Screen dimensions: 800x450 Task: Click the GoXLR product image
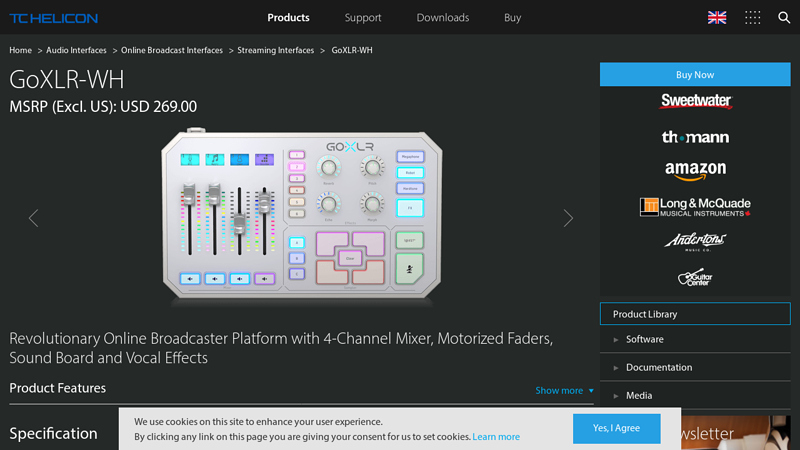point(302,214)
